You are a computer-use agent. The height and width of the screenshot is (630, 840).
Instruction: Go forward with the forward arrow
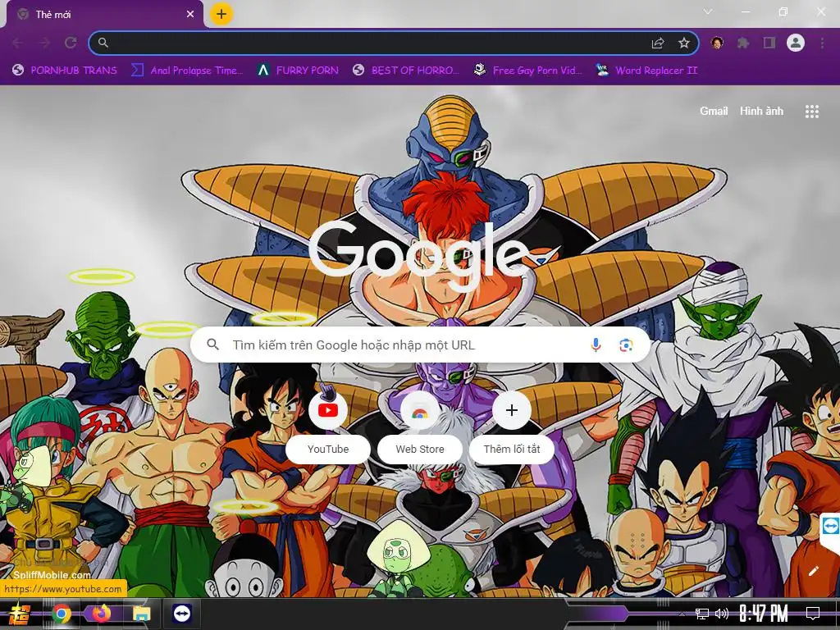(44, 43)
